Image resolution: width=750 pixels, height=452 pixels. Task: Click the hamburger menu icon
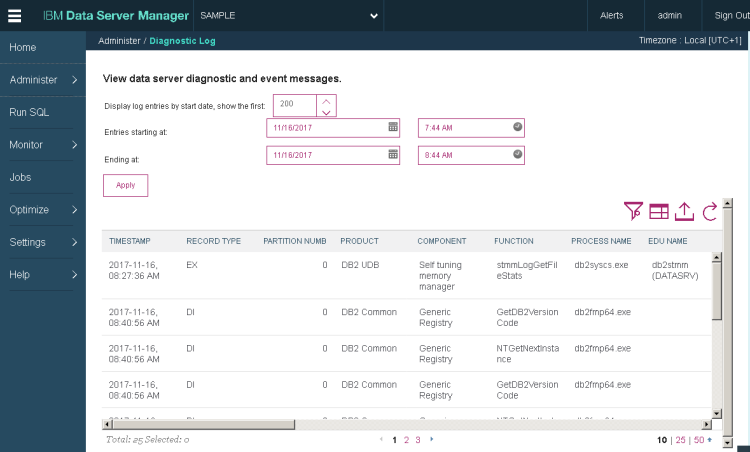tap(14, 16)
